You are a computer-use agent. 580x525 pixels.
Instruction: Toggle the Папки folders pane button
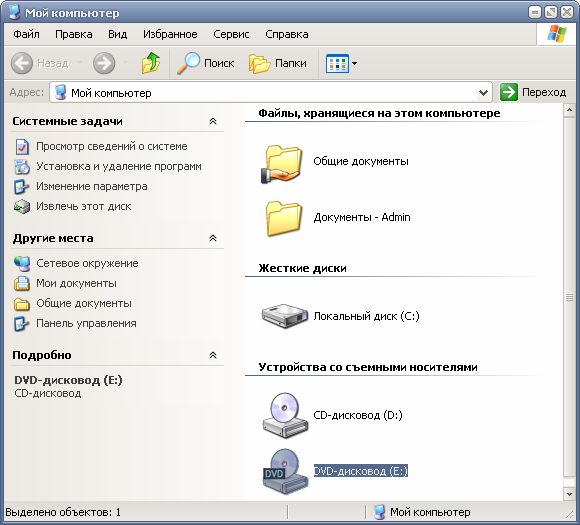pos(278,63)
